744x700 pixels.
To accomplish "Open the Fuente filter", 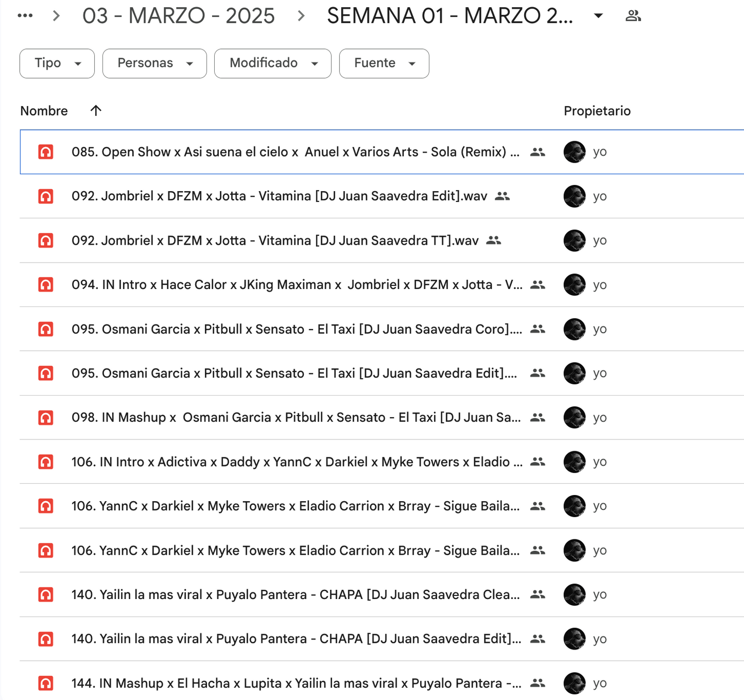I will pyautogui.click(x=384, y=63).
